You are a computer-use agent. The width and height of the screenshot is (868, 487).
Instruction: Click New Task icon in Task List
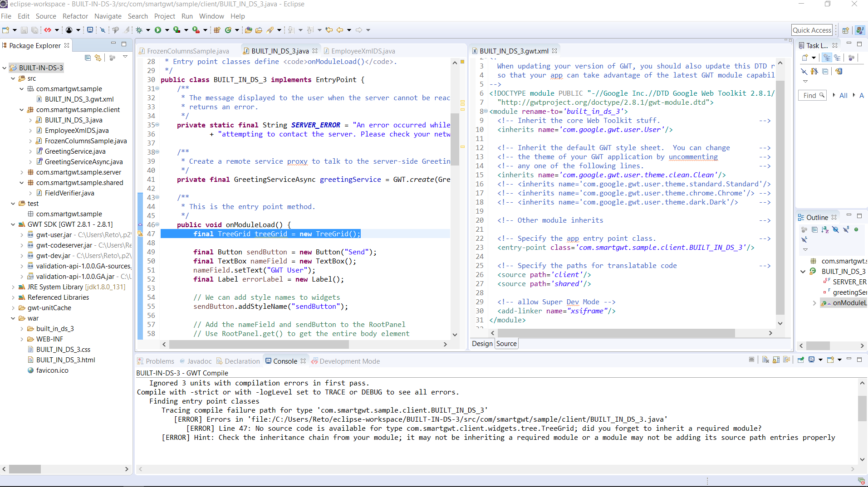pyautogui.click(x=805, y=58)
